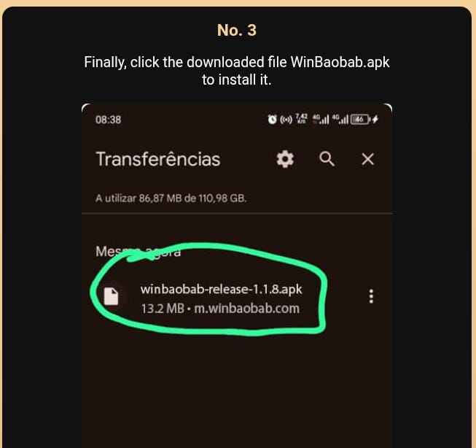476x448 pixels.
Task: Tap the charging bolt icon
Action: point(375,119)
